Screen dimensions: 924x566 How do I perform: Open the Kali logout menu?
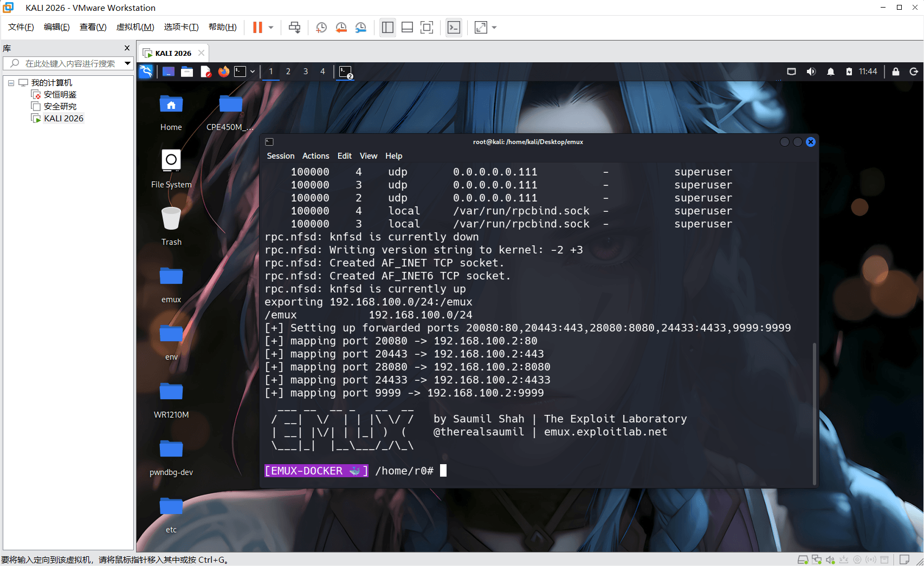pyautogui.click(x=914, y=71)
